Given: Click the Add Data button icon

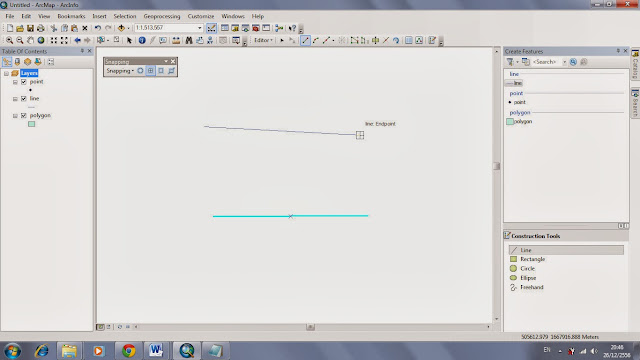Looking at the screenshot, I should point(121,28).
